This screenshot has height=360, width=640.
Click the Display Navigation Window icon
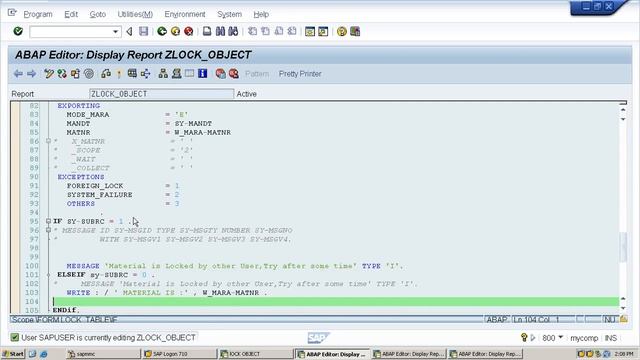(x=176, y=74)
